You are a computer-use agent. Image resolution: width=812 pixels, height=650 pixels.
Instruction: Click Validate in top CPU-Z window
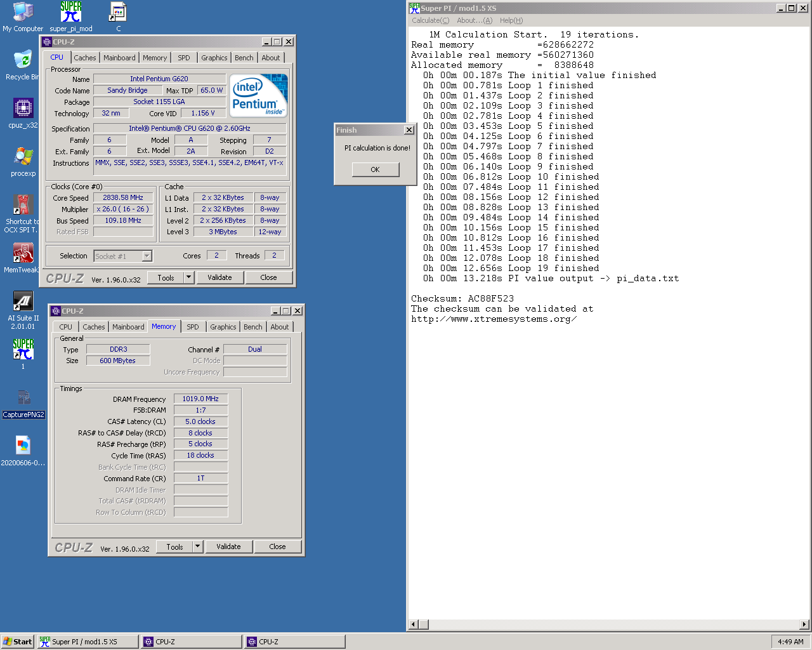(219, 277)
